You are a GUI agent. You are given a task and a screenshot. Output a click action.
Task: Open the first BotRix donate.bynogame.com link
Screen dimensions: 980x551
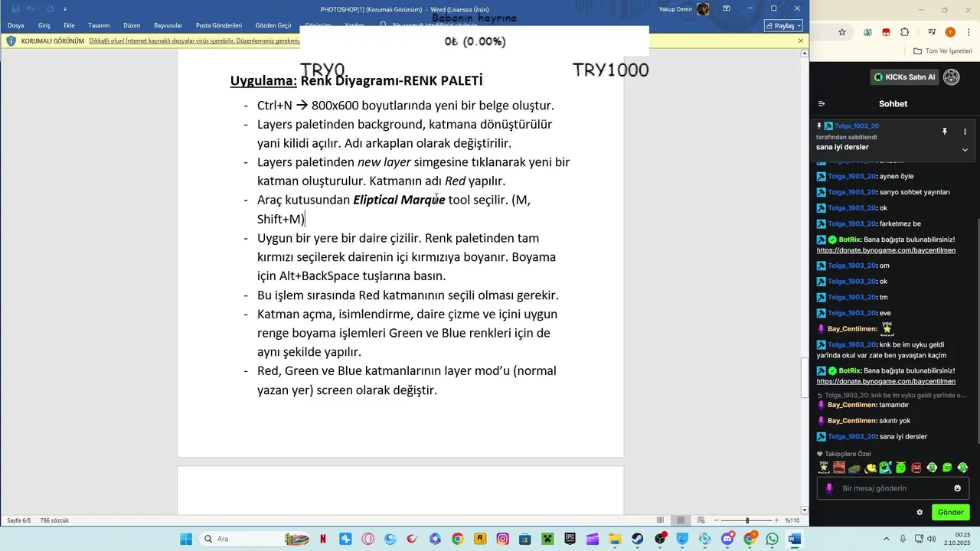coord(886,250)
